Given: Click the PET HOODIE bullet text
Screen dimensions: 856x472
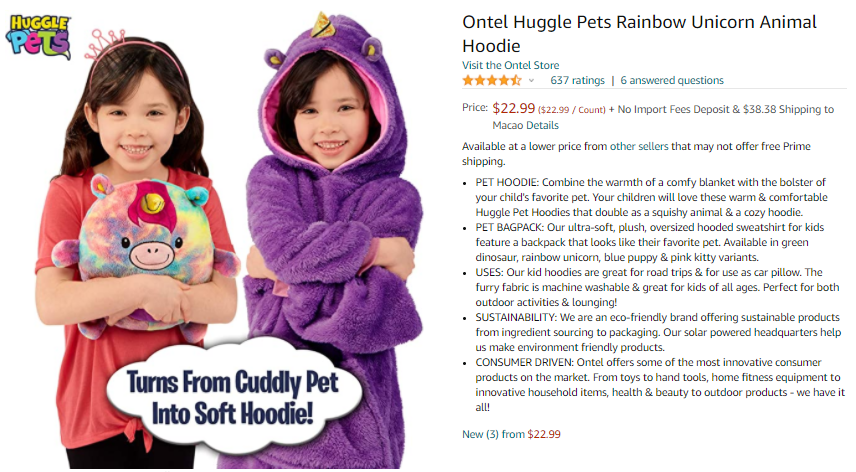Looking at the screenshot, I should tap(651, 197).
